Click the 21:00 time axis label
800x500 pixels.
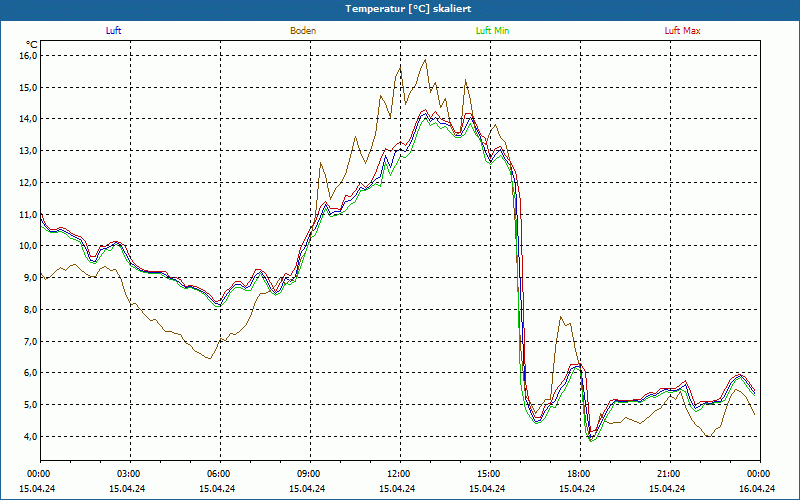click(670, 474)
